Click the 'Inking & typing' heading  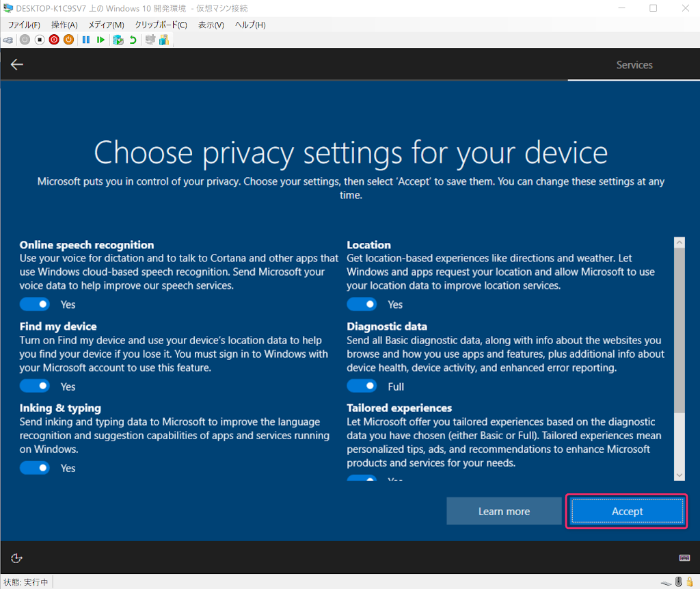point(60,408)
